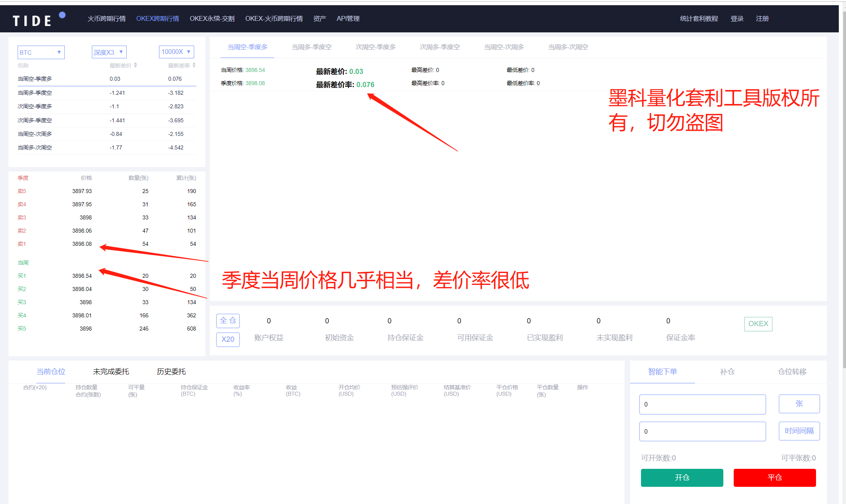Open API管理 menu item
This screenshot has width=846, height=504.
tap(348, 19)
